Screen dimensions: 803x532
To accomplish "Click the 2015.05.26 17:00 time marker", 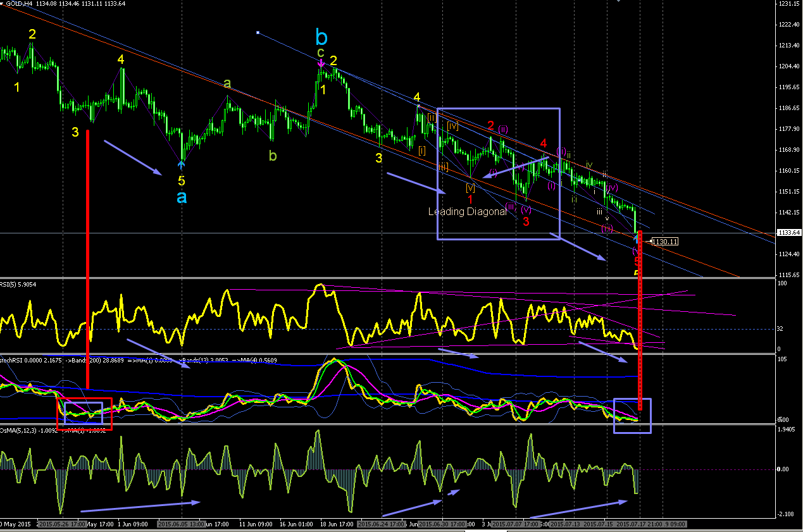I will click(x=62, y=524).
